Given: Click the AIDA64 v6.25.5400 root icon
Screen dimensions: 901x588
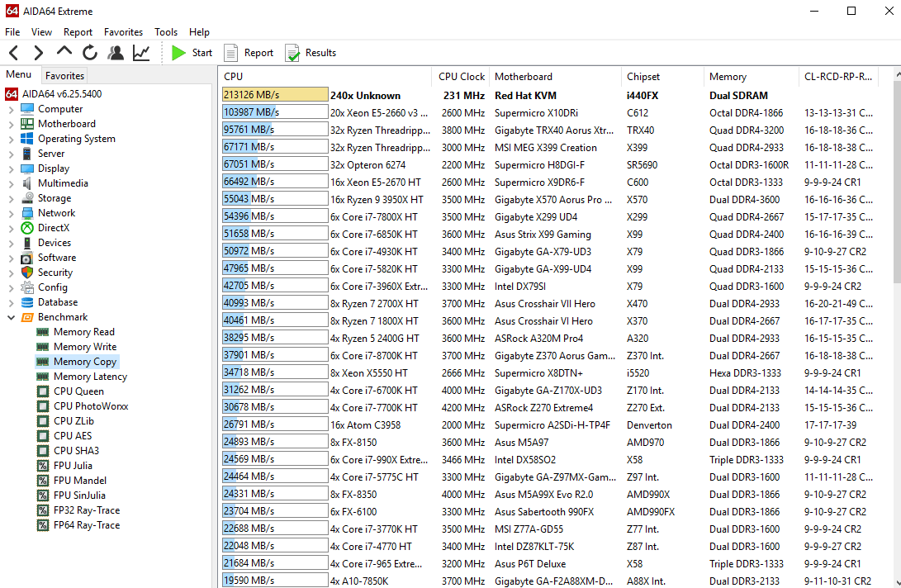Looking at the screenshot, I should click(12, 93).
